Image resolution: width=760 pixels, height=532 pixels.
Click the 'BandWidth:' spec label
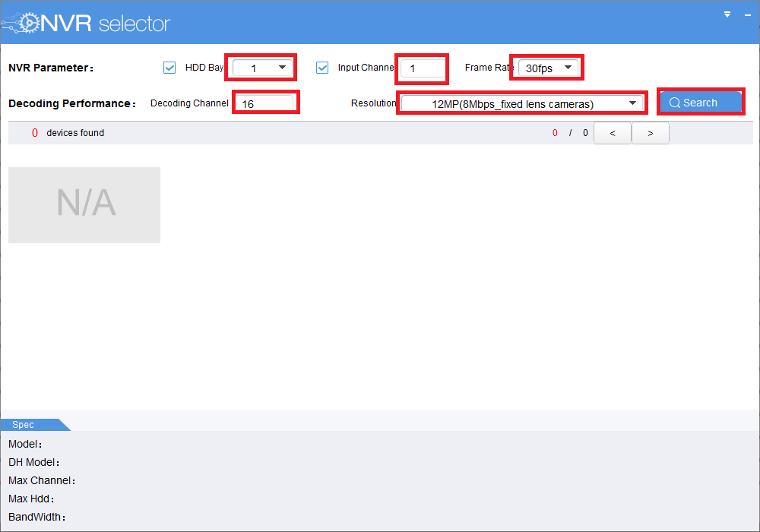click(x=36, y=517)
